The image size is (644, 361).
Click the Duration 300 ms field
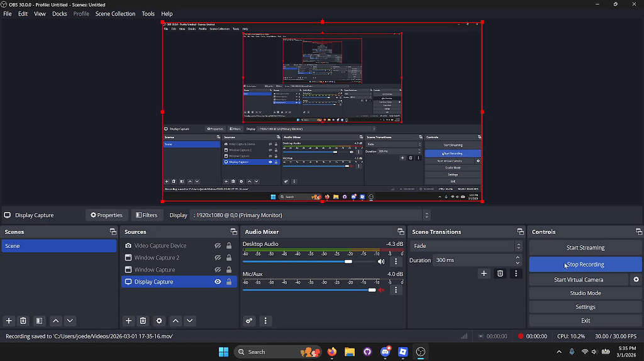click(473, 260)
